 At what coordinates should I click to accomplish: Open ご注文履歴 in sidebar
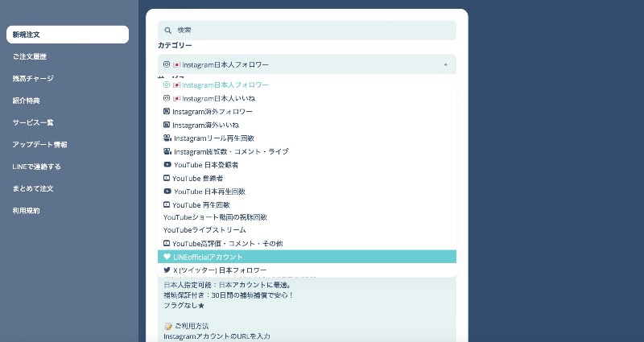coord(29,56)
